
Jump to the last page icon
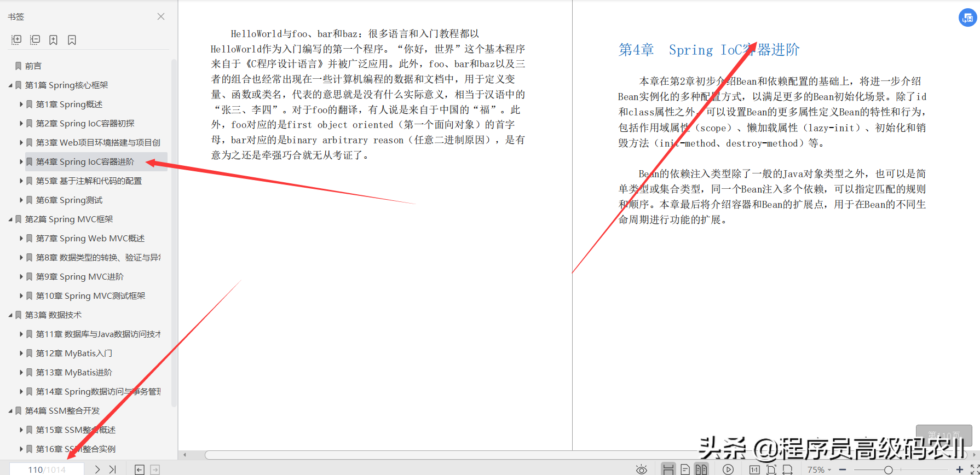tap(112, 469)
